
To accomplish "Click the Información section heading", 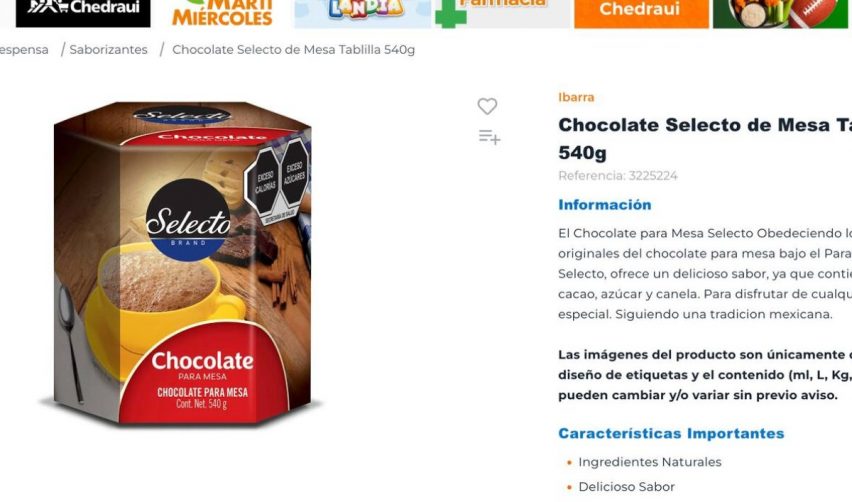I will coord(604,205).
